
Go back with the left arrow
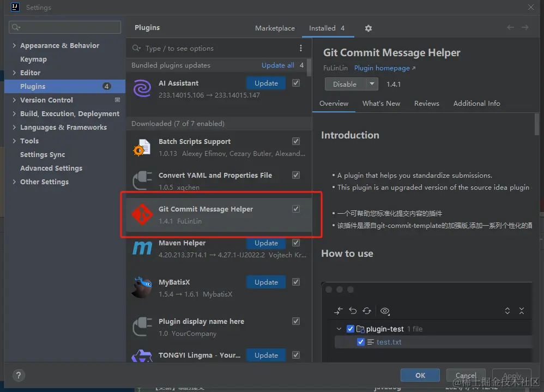click(x=510, y=27)
